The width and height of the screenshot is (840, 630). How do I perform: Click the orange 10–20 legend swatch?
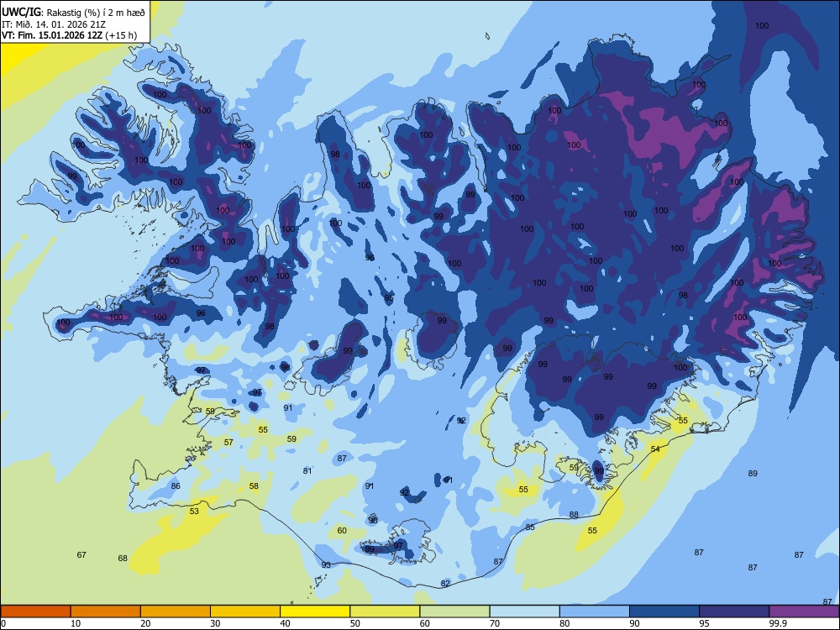coord(106,612)
